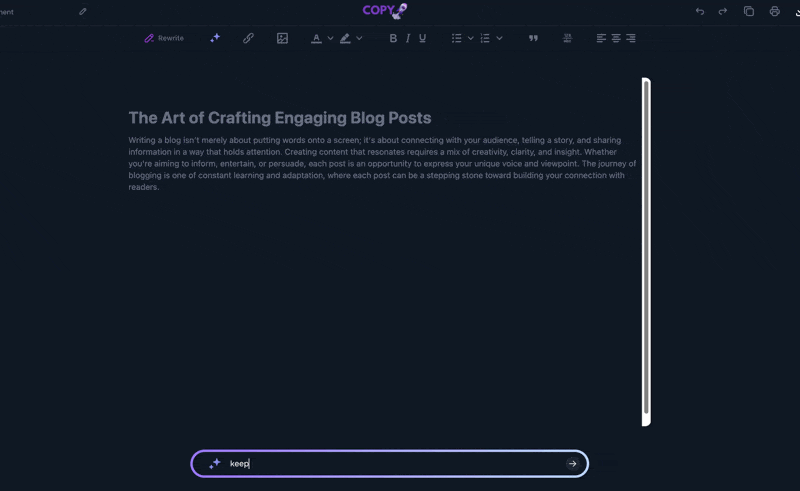Image resolution: width=800 pixels, height=491 pixels.
Task: Apply a numbered list
Action: tap(485, 38)
